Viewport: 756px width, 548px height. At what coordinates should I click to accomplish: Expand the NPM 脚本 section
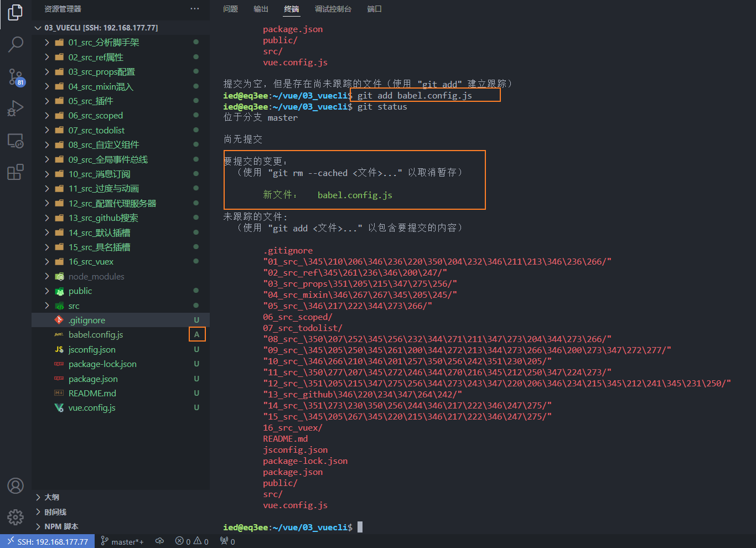click(x=121, y=526)
